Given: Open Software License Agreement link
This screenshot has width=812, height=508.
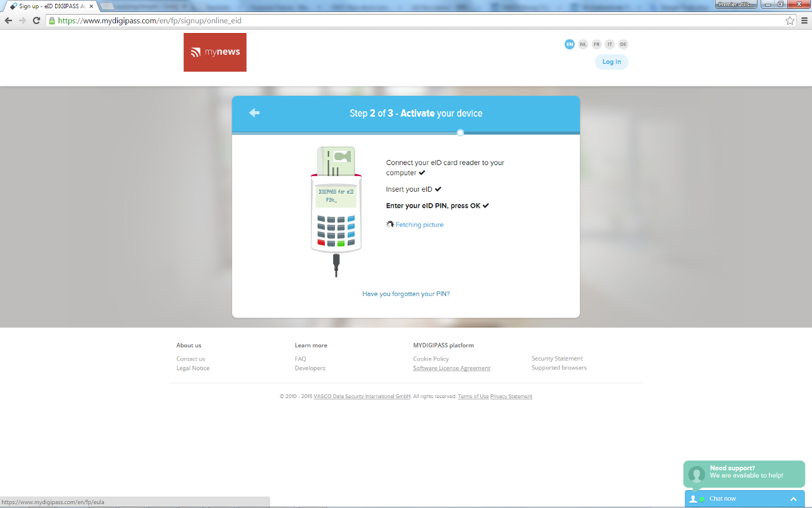Looking at the screenshot, I should click(452, 368).
